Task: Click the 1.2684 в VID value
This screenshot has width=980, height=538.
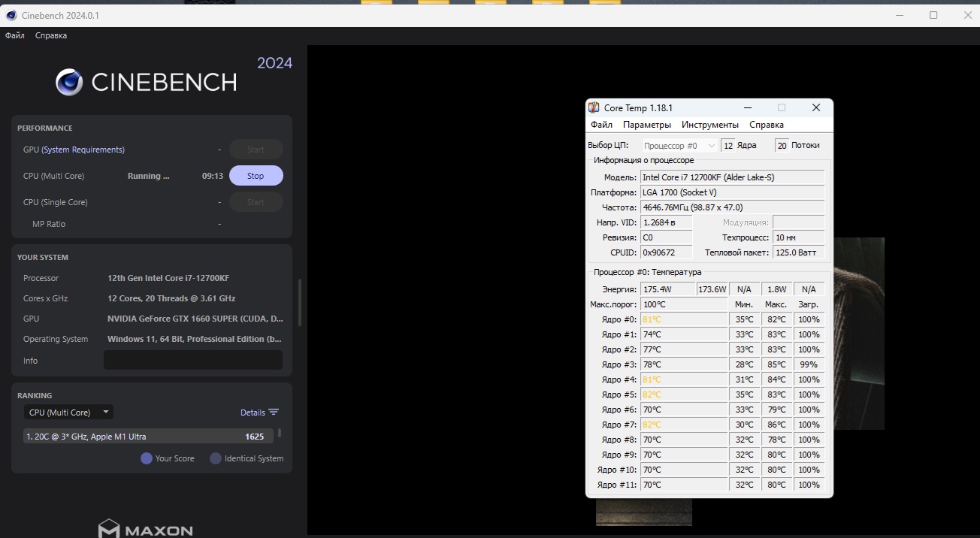Action: point(666,222)
